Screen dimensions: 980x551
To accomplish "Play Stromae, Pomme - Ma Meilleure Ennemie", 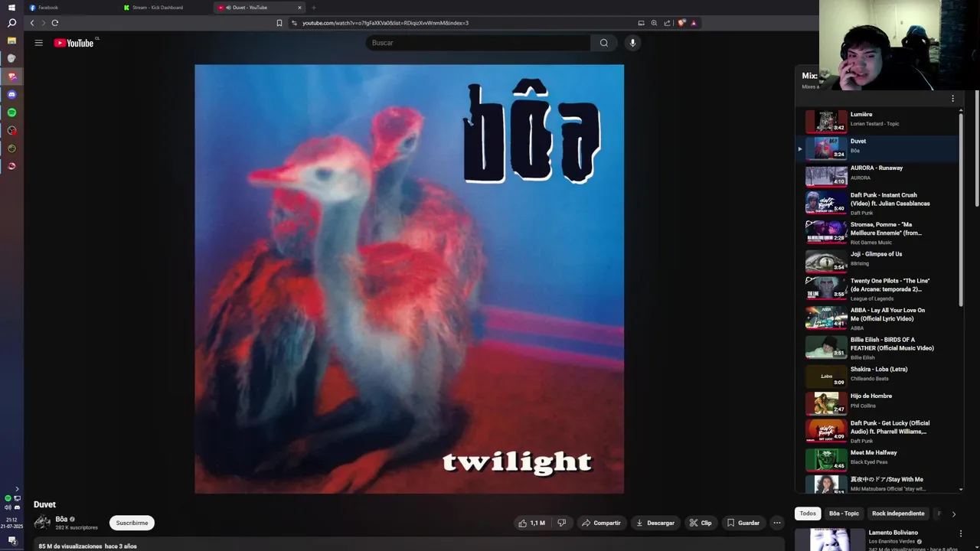I will [x=880, y=232].
